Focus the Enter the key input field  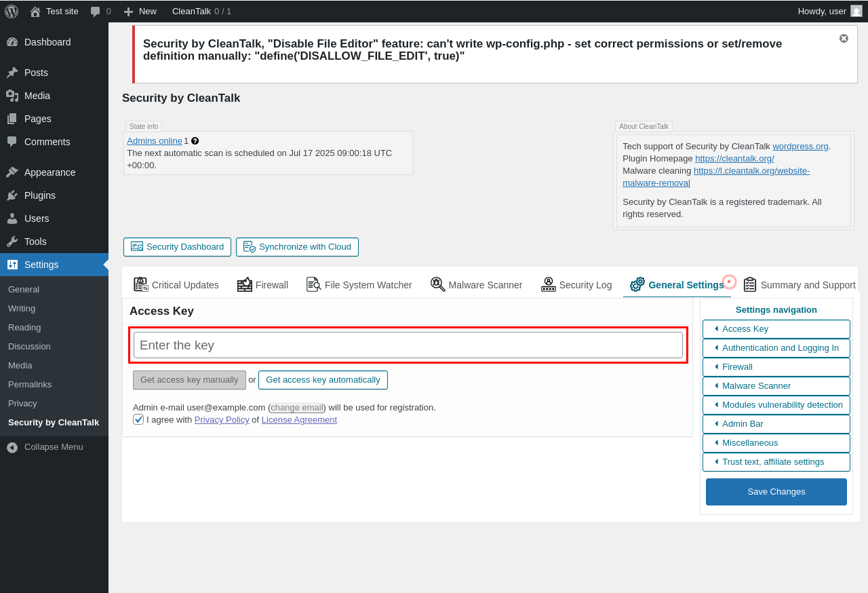pyautogui.click(x=408, y=345)
